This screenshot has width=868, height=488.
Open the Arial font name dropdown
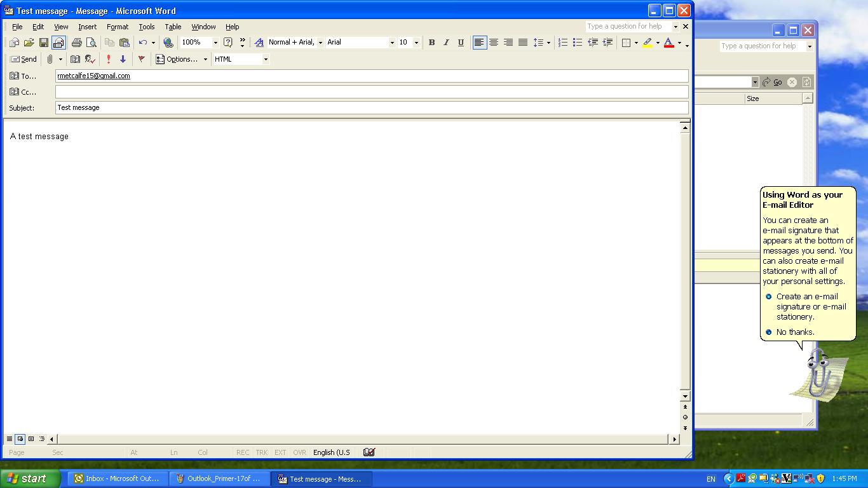tap(391, 43)
